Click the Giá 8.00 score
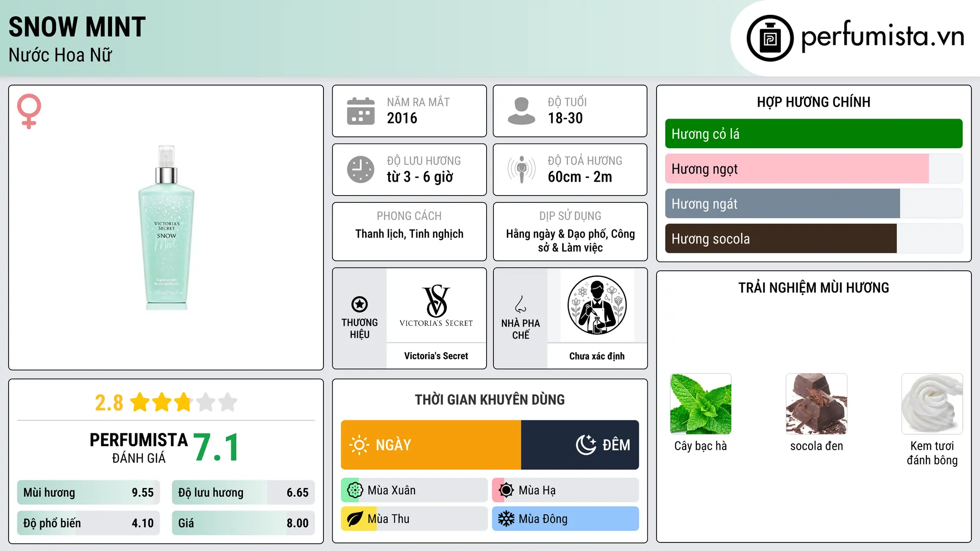980x551 pixels. (x=243, y=523)
